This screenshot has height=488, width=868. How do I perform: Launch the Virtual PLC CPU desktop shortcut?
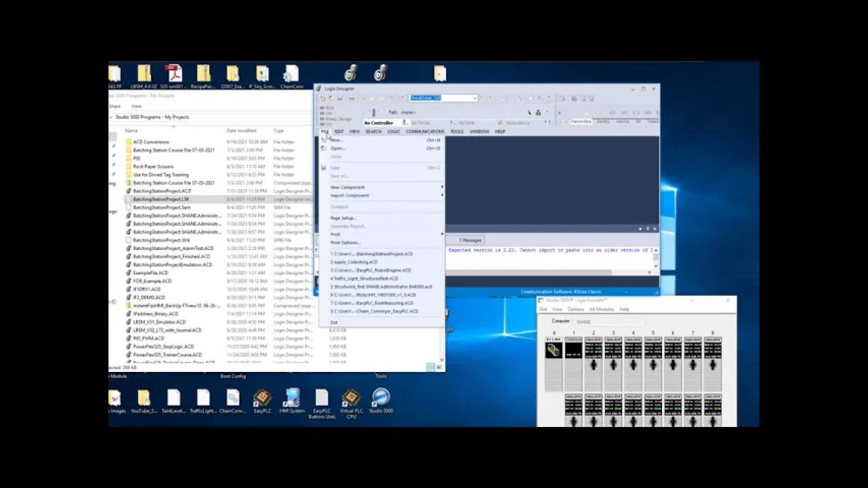coord(351,403)
